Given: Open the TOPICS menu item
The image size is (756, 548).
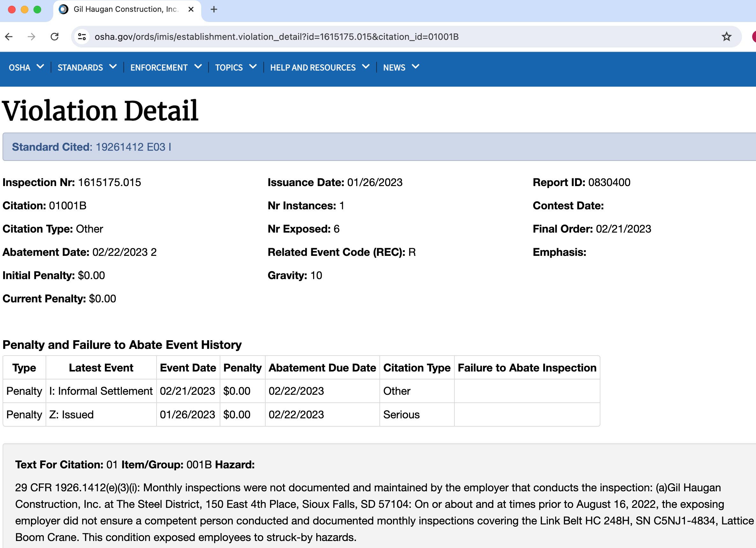Looking at the screenshot, I should [229, 68].
